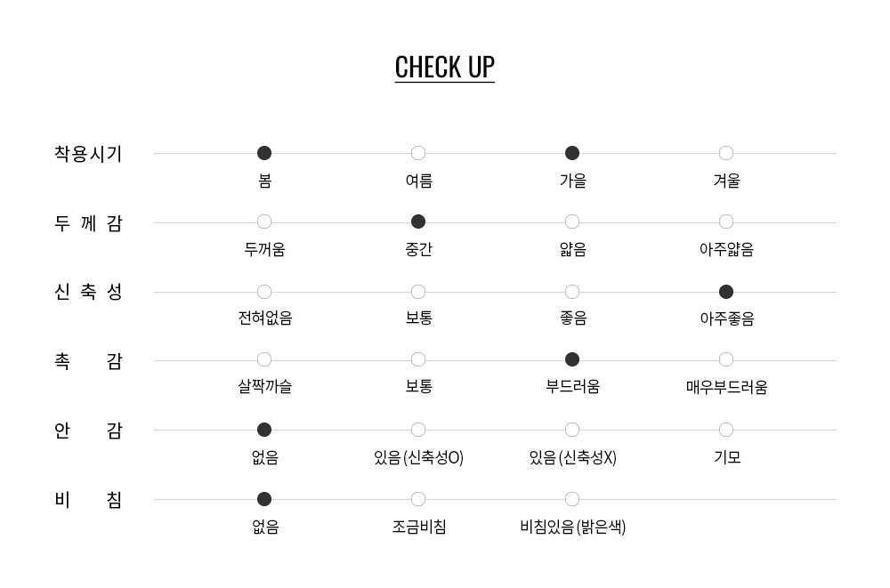Pick the 기모 lining radio dot
Screen dimensions: 890x588
(x=726, y=430)
